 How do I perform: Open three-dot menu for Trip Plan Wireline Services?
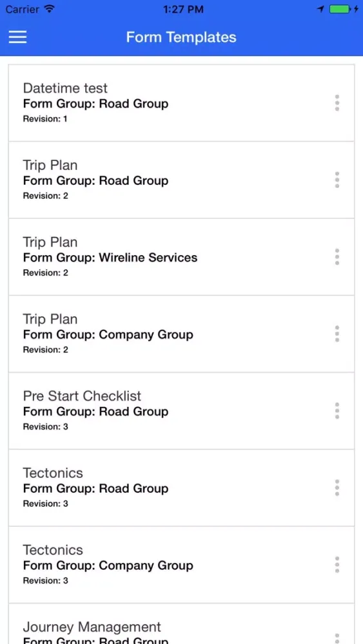337,257
